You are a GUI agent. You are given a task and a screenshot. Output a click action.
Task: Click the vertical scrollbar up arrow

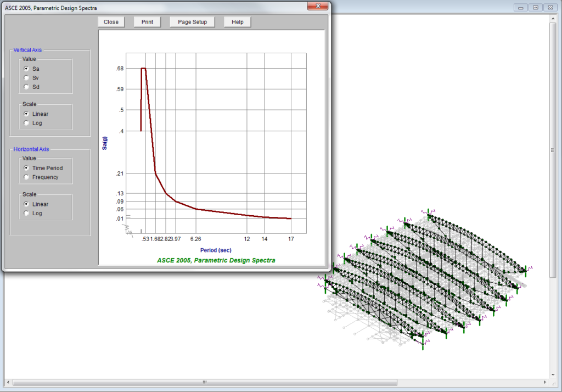pyautogui.click(x=553, y=19)
